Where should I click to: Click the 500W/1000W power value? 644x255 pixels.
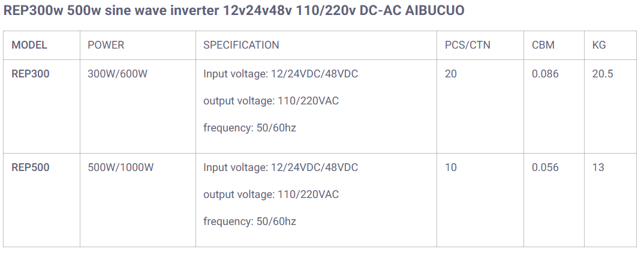(x=121, y=168)
